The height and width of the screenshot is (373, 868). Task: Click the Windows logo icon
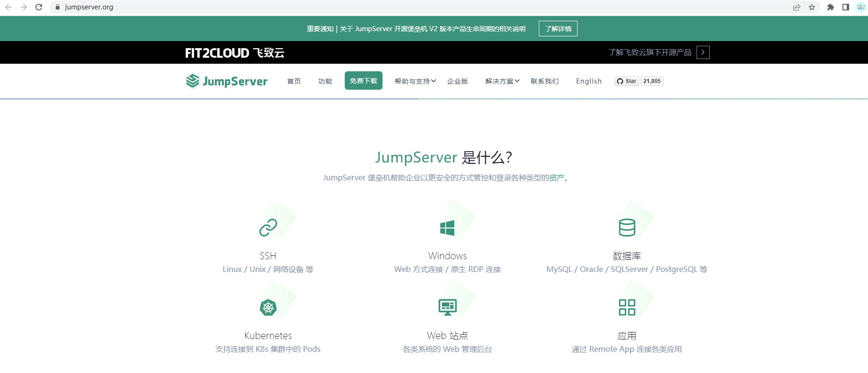pos(447,228)
